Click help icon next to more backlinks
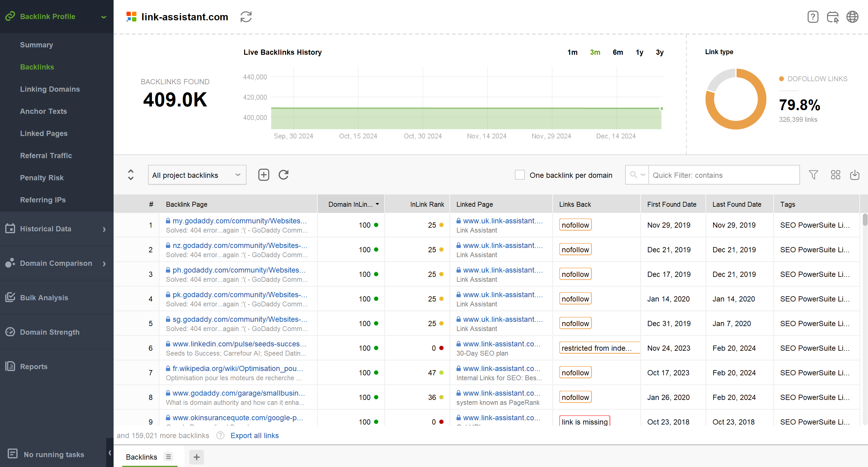This screenshot has height=467, width=868. [x=220, y=435]
